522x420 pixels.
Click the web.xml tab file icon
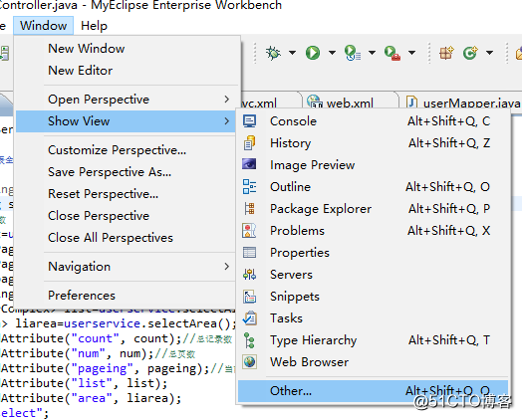(315, 102)
